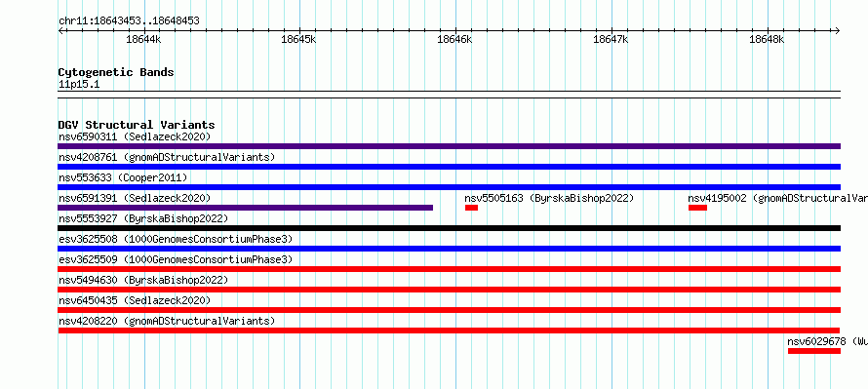Click the 18645k ruler position
868x389 pixels.
coord(299,39)
